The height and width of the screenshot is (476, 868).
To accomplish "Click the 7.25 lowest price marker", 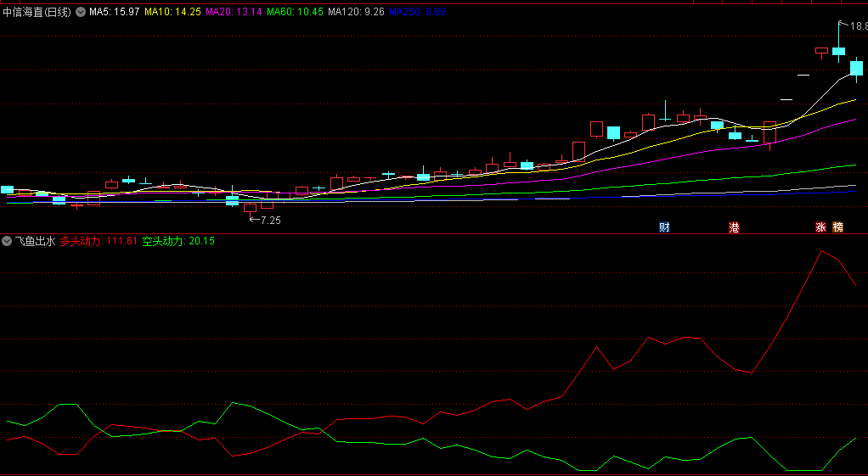I will click(269, 220).
